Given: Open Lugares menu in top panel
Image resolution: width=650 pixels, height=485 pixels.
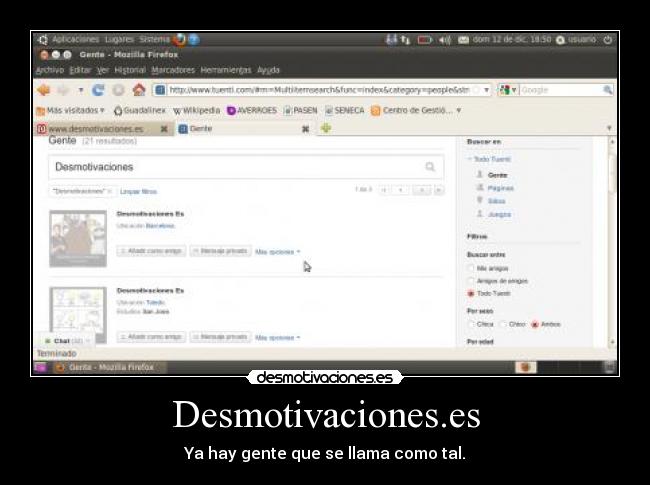Looking at the screenshot, I should point(119,39).
